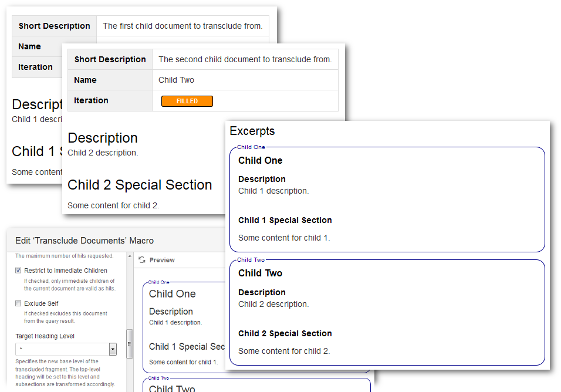
Task: Click the second child document's short description text
Action: tap(245, 59)
